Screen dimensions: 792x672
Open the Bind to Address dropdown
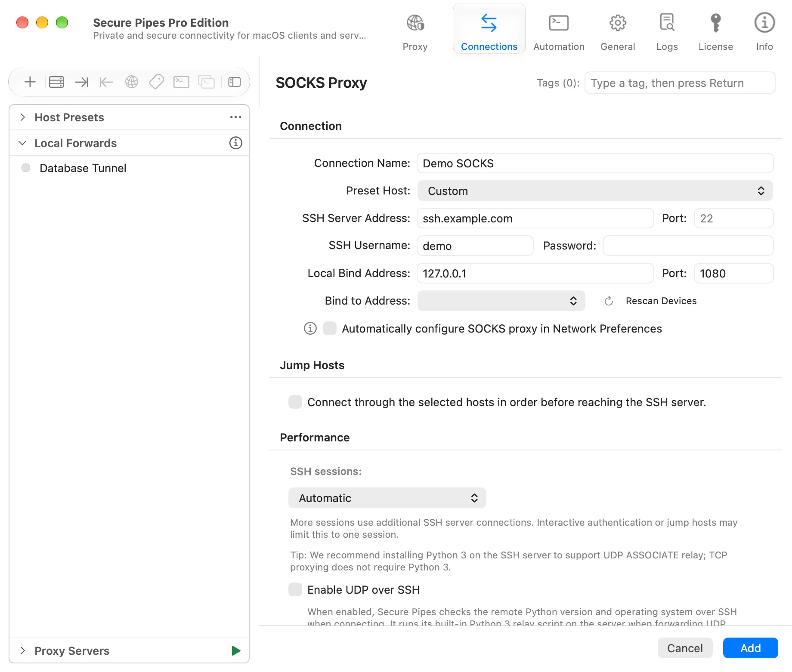click(501, 301)
